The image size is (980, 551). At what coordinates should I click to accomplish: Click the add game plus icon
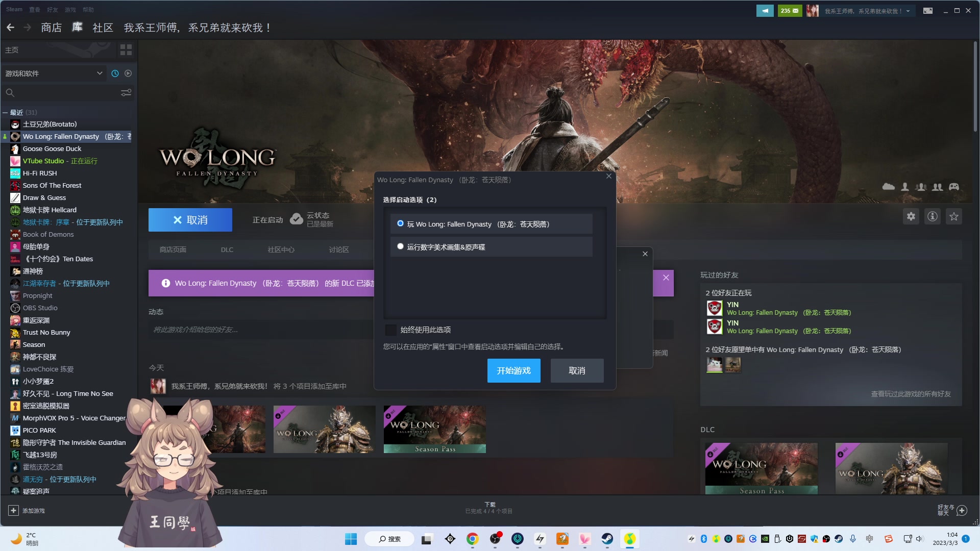pos(13,510)
